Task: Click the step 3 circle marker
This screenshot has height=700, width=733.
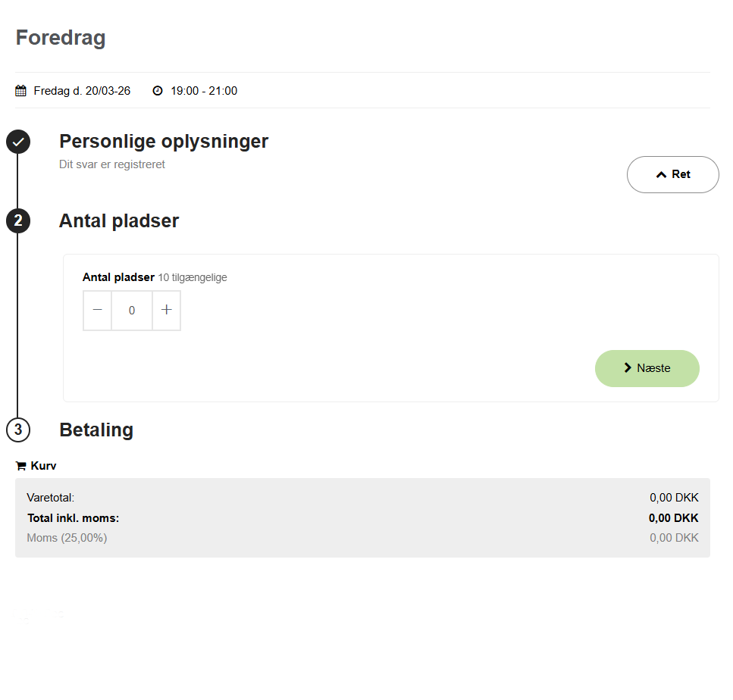Action: [x=18, y=430]
